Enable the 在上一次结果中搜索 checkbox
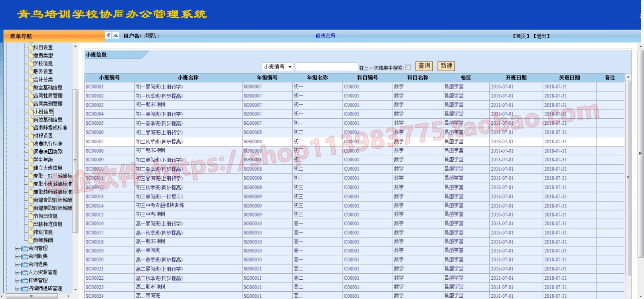This screenshot has height=299, width=644. click(408, 67)
